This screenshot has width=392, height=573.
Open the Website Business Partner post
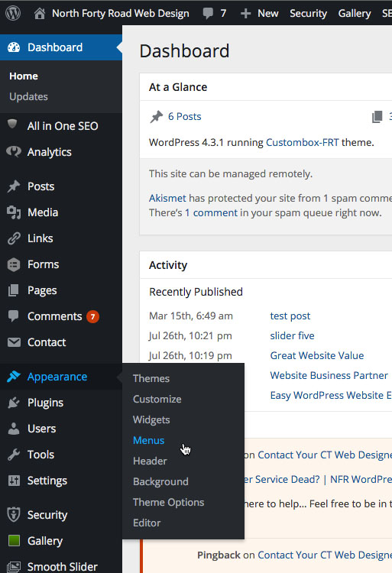(329, 375)
